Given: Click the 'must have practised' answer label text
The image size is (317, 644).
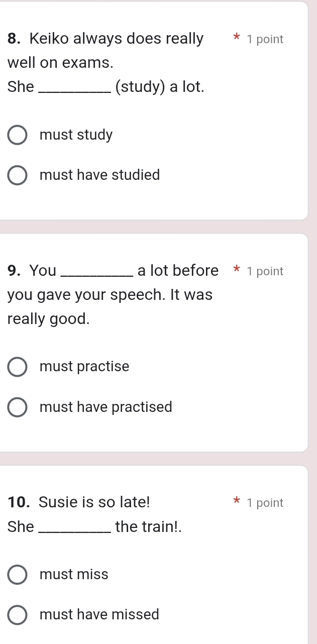Looking at the screenshot, I should pyautogui.click(x=105, y=407).
